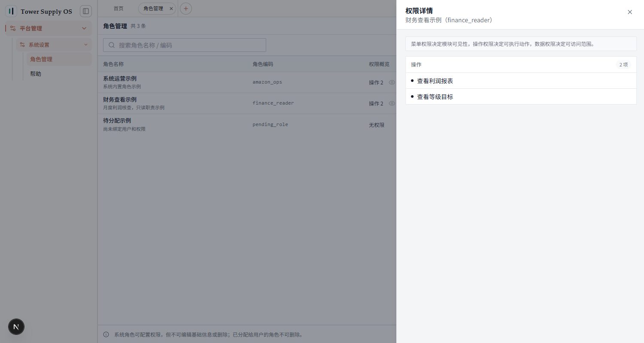Focus the 搜索角色名称 / 编码 search field
644x343 pixels.
coord(185,45)
